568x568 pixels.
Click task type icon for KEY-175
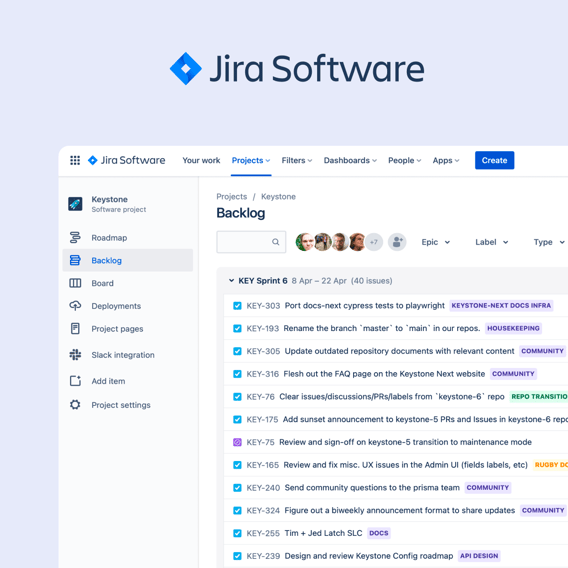point(237,419)
